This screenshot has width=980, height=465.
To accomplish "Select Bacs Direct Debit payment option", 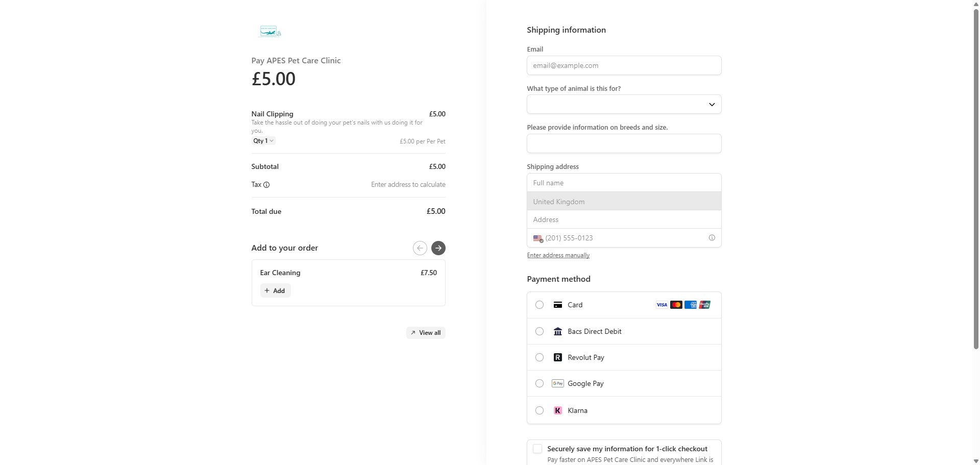I will [x=624, y=331].
